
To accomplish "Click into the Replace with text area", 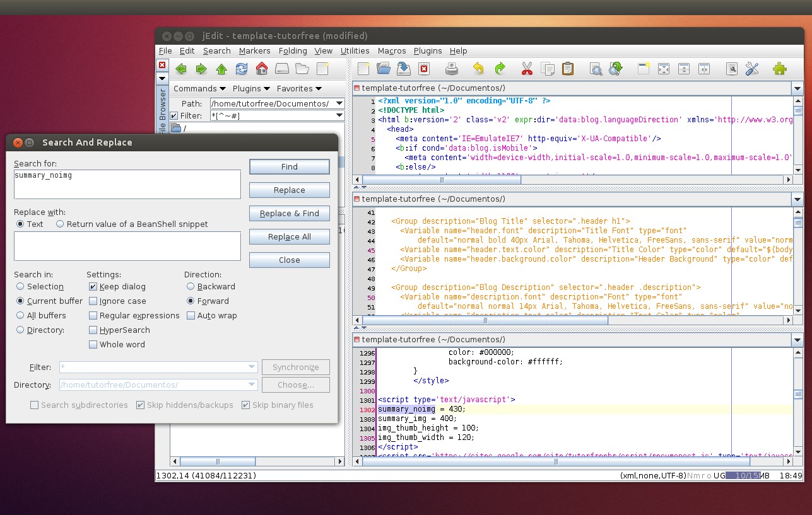I will tap(127, 246).
